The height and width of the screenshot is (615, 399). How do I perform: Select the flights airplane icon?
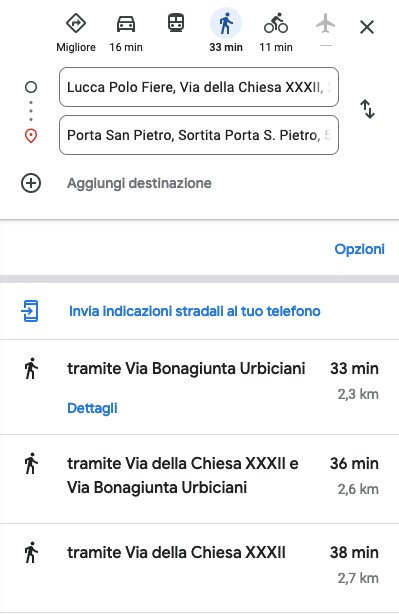pos(326,24)
